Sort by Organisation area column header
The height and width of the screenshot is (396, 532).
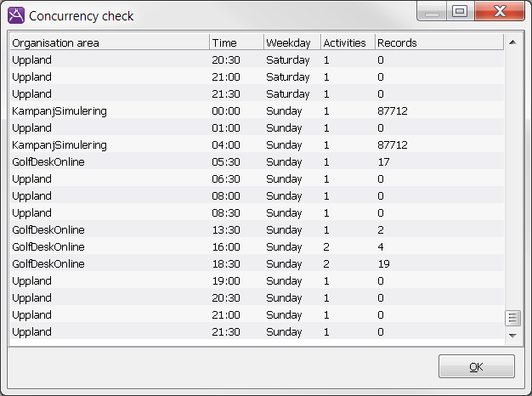(x=110, y=42)
